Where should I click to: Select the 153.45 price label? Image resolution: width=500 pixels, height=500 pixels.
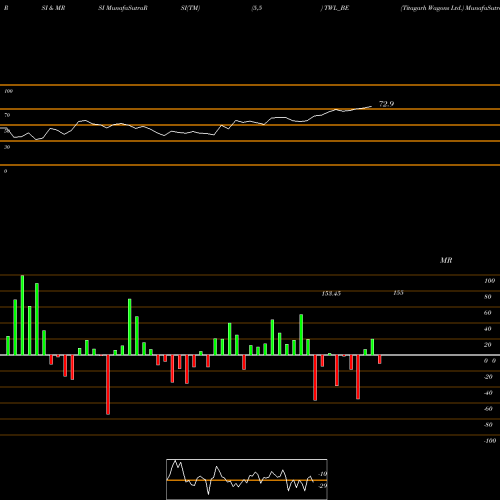click(331, 293)
